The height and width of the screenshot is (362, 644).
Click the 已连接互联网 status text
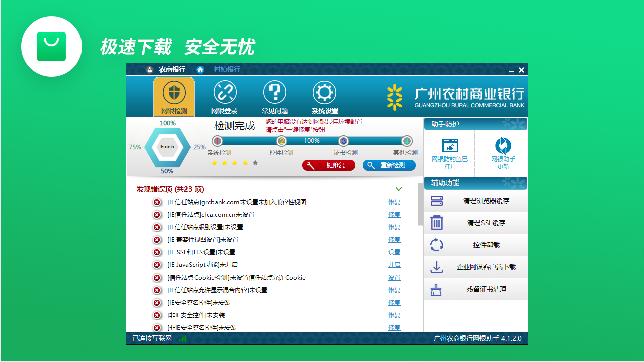pyautogui.click(x=152, y=339)
